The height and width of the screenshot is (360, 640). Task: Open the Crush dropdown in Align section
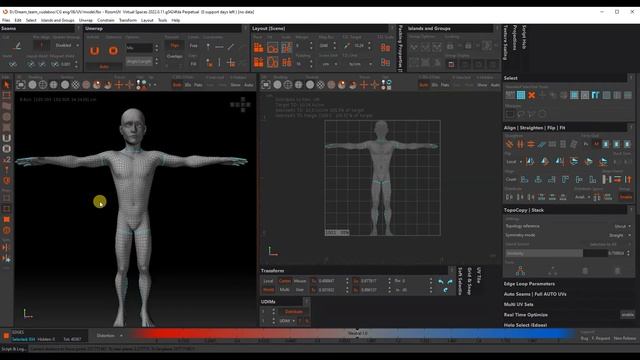[511, 179]
